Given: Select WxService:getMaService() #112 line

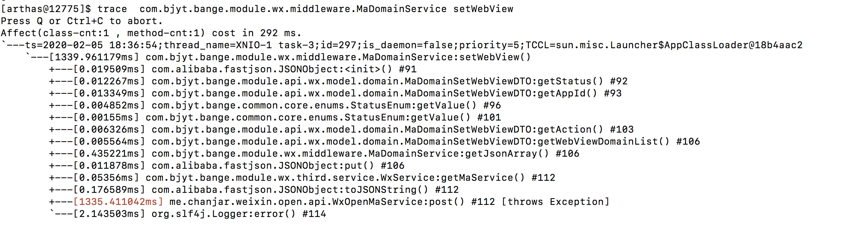Looking at the screenshot, I should click(x=302, y=178).
